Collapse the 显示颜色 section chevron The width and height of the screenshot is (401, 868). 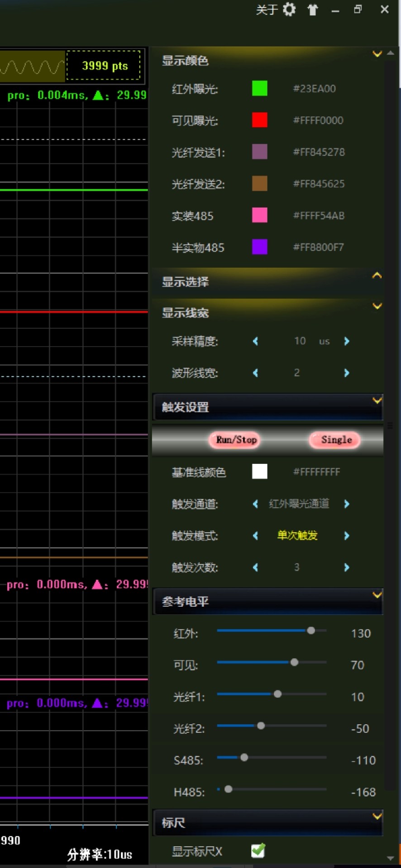coord(377,54)
